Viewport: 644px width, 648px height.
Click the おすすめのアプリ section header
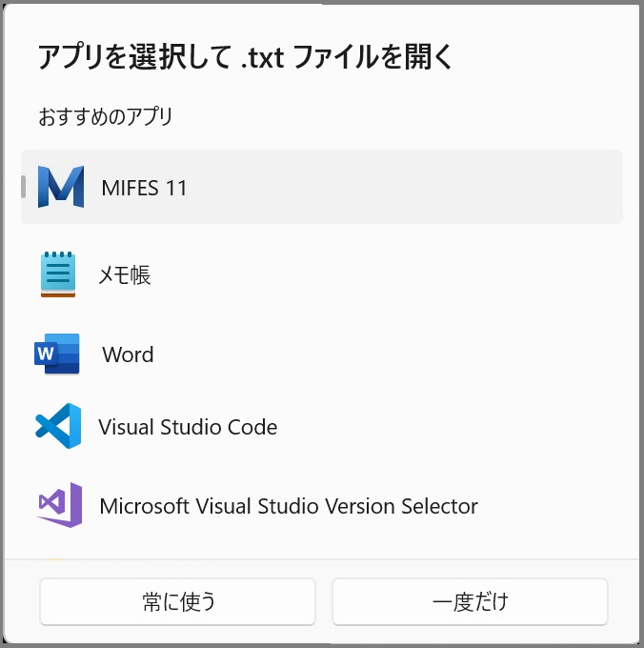pyautogui.click(x=106, y=116)
